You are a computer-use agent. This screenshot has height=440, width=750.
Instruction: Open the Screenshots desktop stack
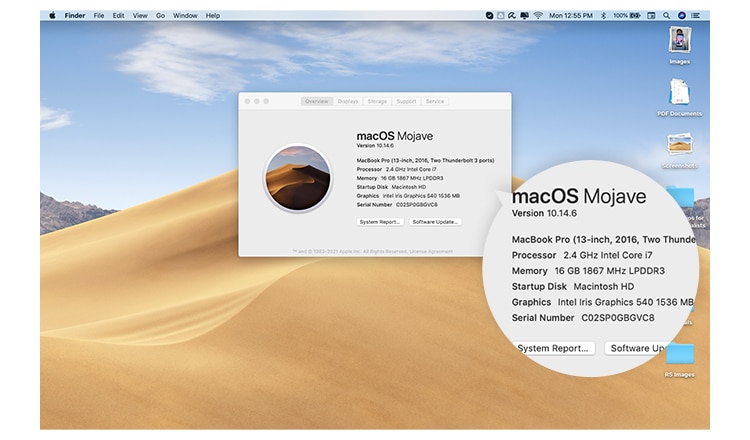point(680,145)
